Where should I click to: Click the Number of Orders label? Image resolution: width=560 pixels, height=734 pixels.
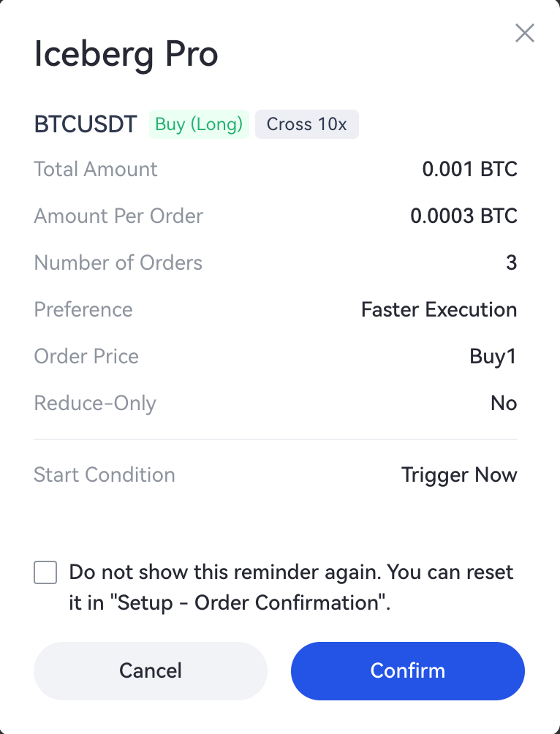point(118,262)
